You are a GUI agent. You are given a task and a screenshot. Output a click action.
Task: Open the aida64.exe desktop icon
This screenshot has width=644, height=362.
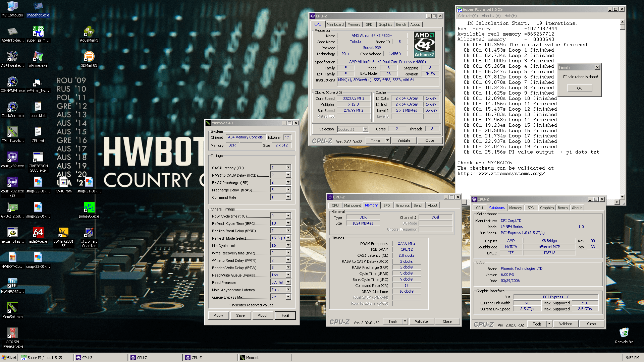click(38, 235)
